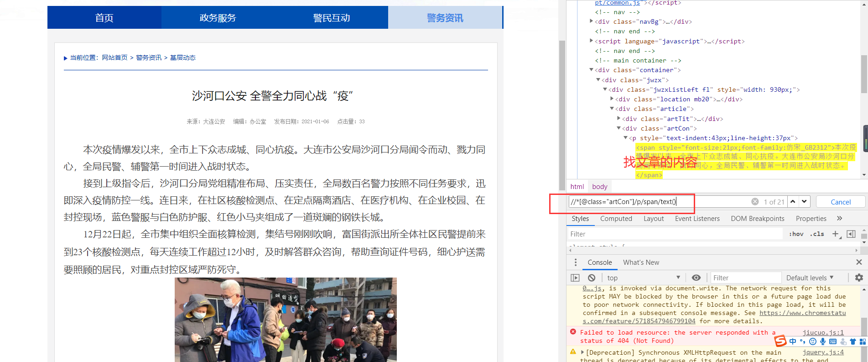Close the console drawer
This screenshot has height=362, width=868.
(859, 262)
